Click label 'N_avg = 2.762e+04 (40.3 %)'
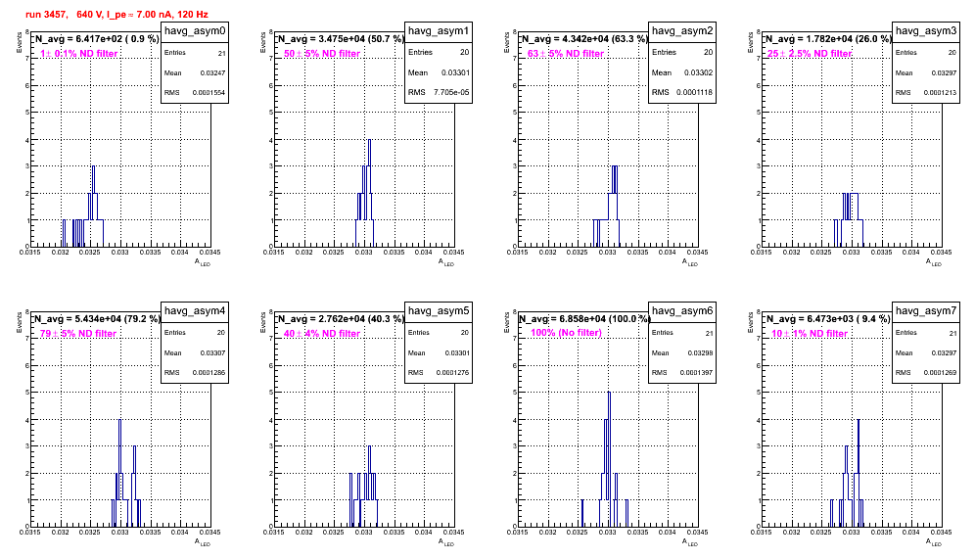 coord(340,319)
